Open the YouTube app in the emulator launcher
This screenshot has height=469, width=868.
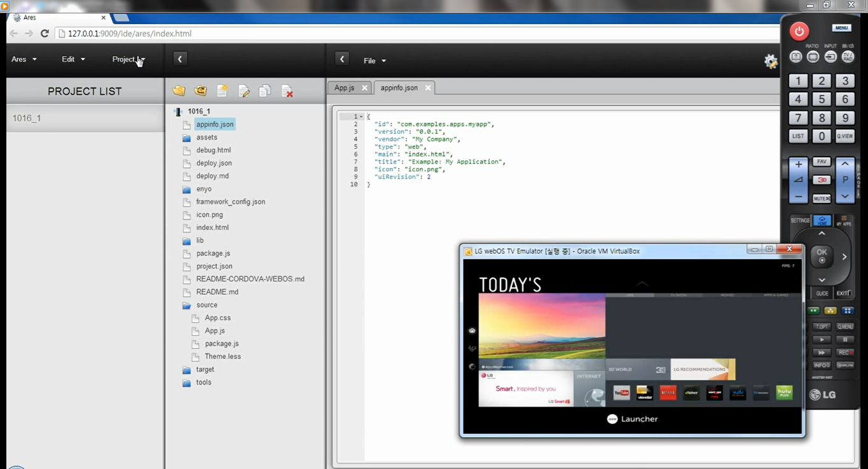[621, 393]
